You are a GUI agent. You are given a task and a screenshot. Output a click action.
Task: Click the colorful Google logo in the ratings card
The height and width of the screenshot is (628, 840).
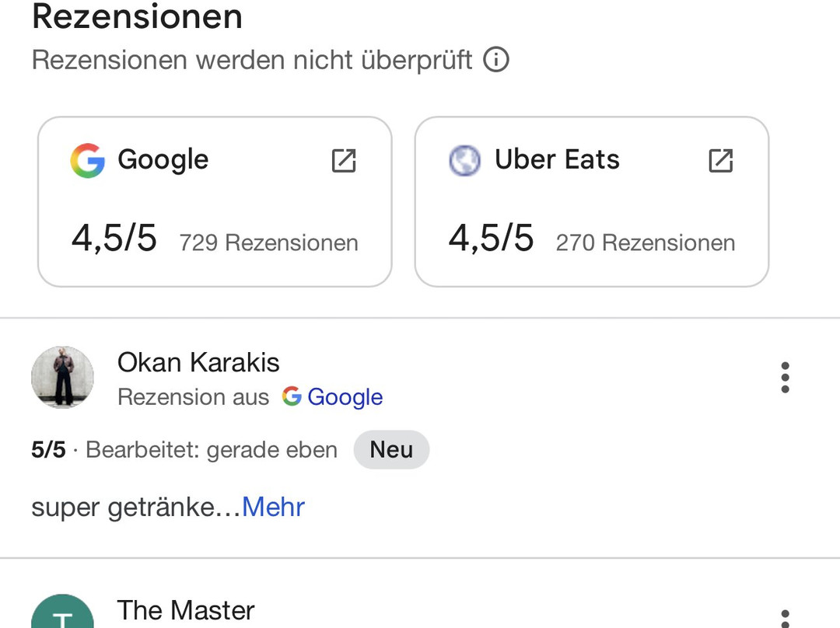87,161
